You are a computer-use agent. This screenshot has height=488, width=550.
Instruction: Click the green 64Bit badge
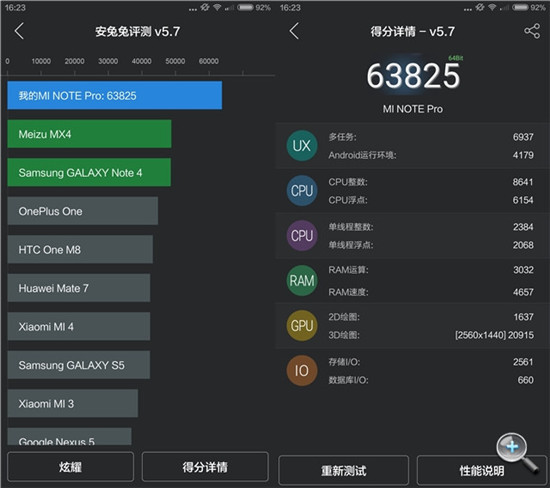pyautogui.click(x=455, y=58)
